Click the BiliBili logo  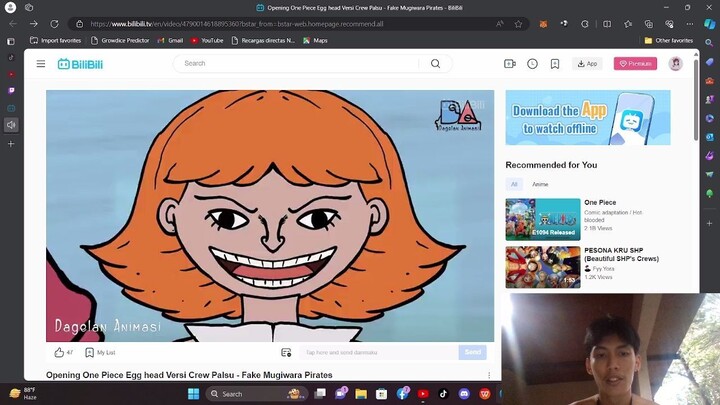point(80,64)
